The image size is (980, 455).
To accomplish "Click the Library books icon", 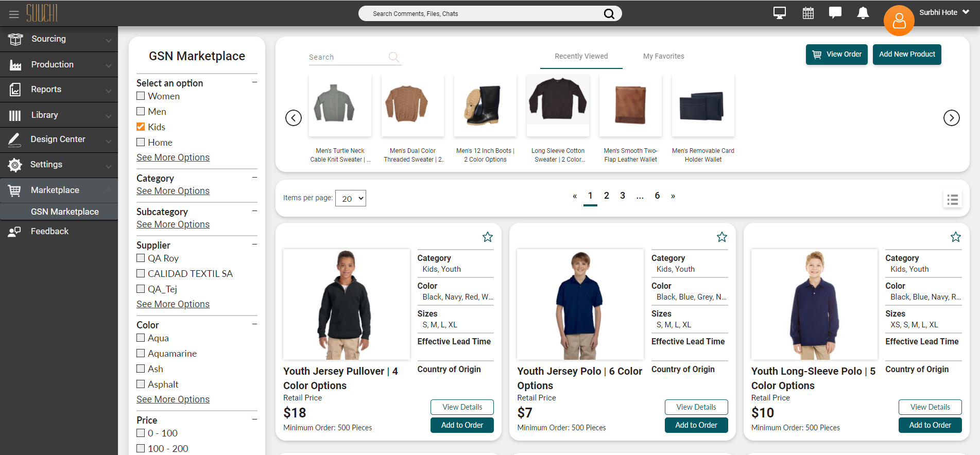I will coord(15,115).
